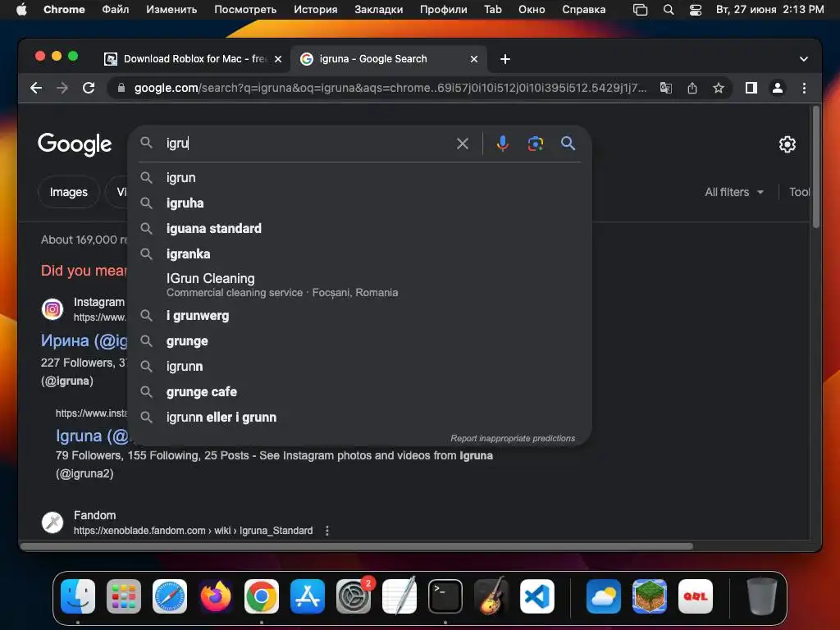Filter results by Images
840x630 pixels.
pyautogui.click(x=69, y=192)
